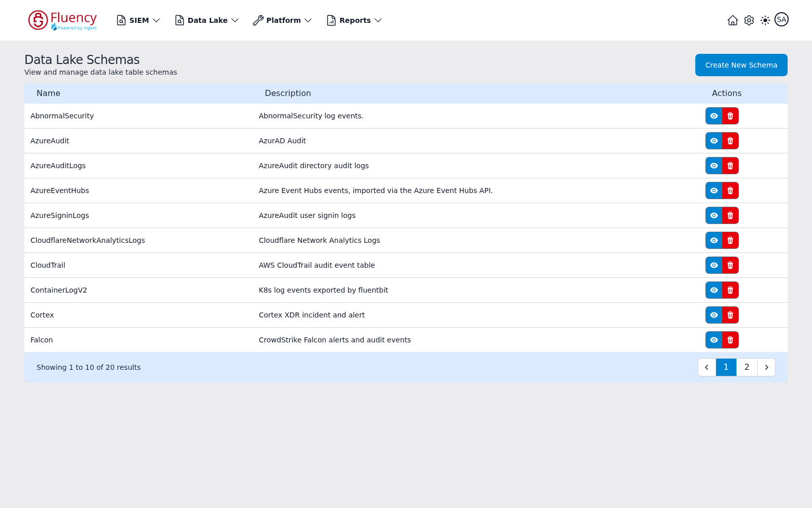Go to the home page icon
Viewport: 812px width, 508px height.
point(733,20)
